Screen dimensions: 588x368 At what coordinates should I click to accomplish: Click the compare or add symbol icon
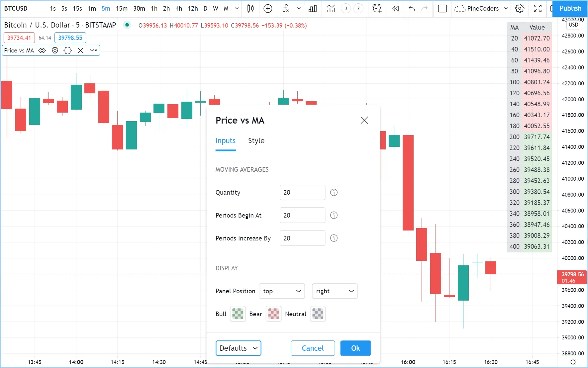click(x=268, y=9)
